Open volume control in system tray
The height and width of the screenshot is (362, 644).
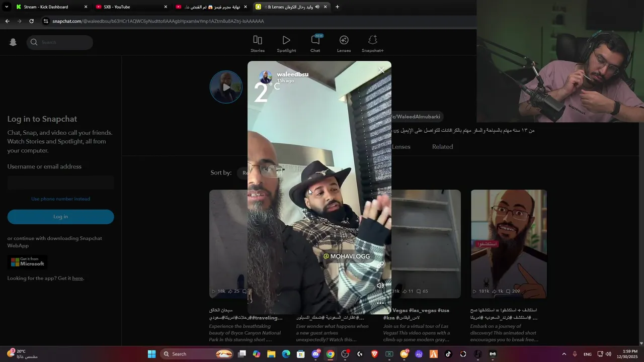(608, 354)
